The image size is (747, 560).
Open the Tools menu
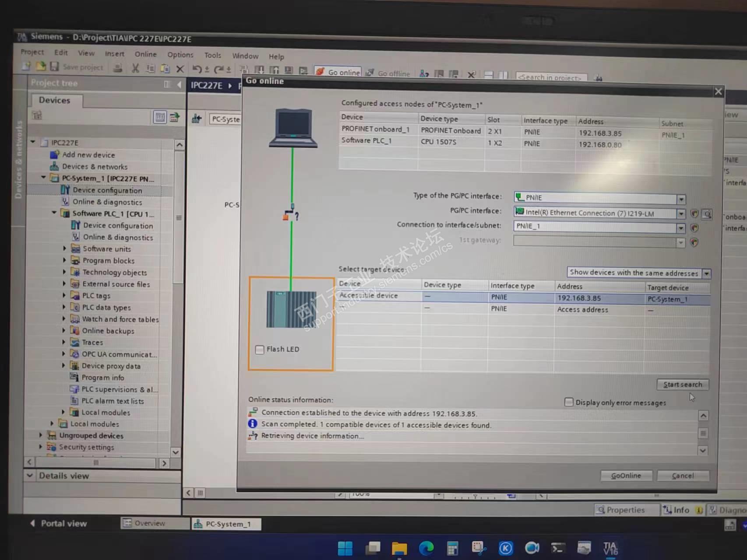[x=212, y=55]
